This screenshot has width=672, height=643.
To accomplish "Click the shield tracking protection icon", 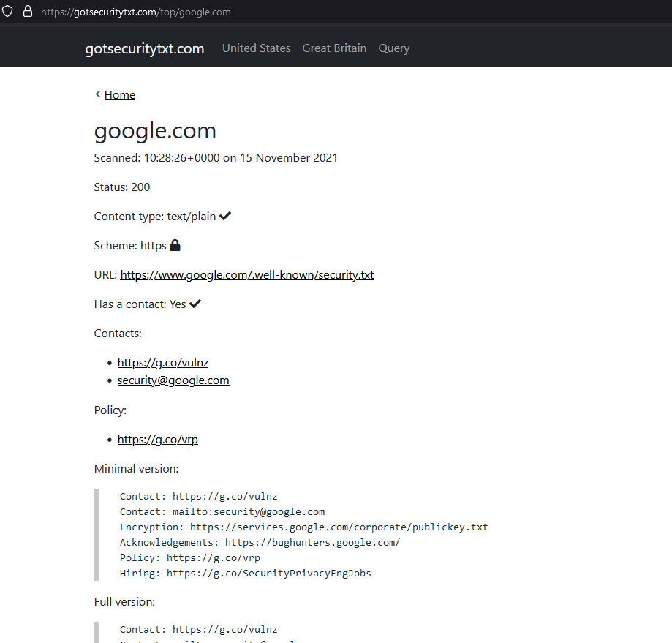I will tap(8, 12).
